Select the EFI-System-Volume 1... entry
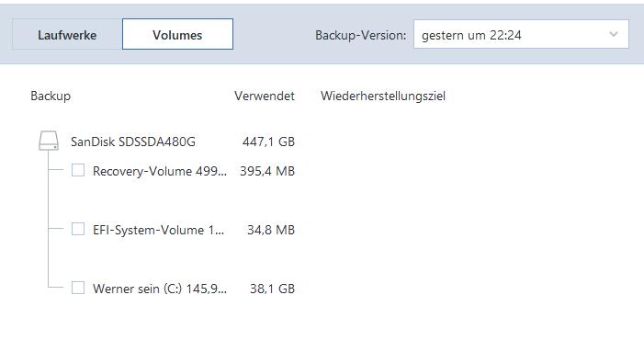This screenshot has width=644, height=363. 159,230
